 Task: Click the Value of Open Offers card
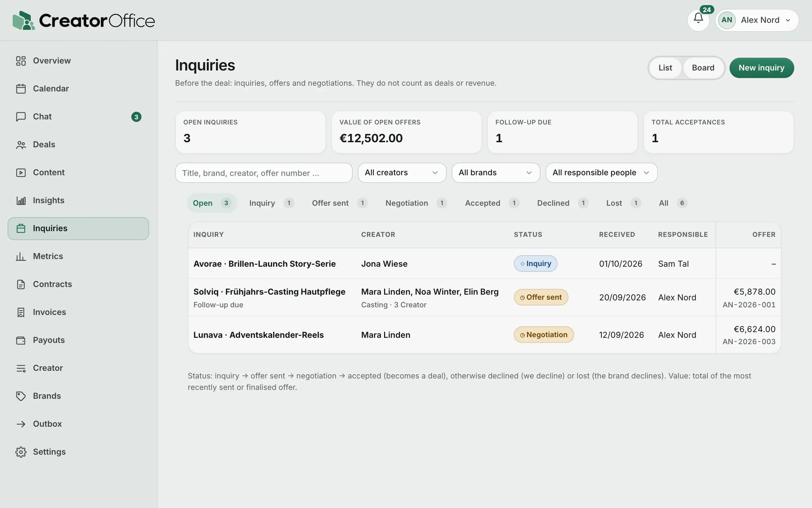(406, 132)
